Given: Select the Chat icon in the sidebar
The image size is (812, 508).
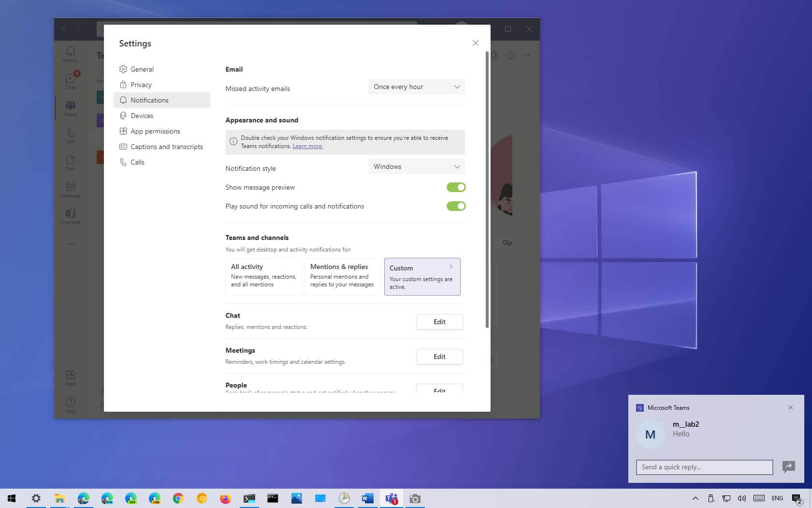Looking at the screenshot, I should coord(71,80).
